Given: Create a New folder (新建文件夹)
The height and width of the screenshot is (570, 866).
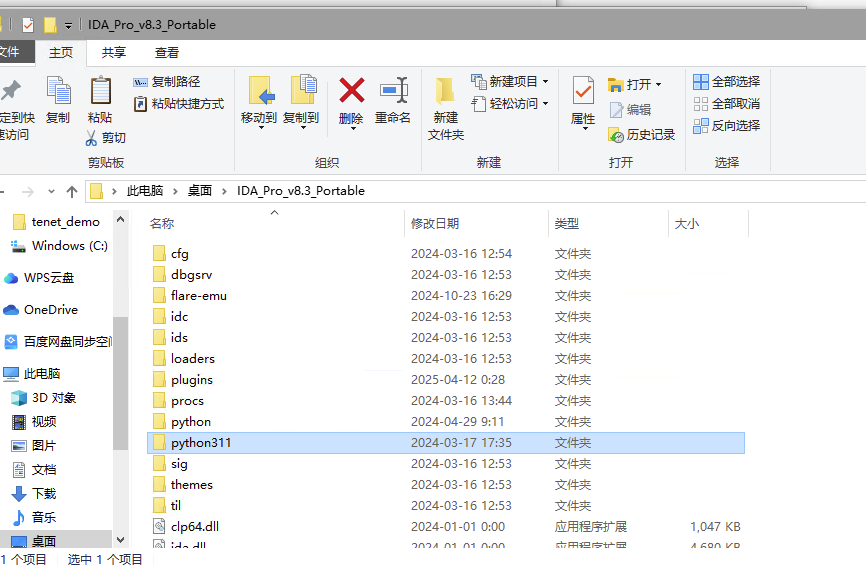Looking at the screenshot, I should point(446,109).
